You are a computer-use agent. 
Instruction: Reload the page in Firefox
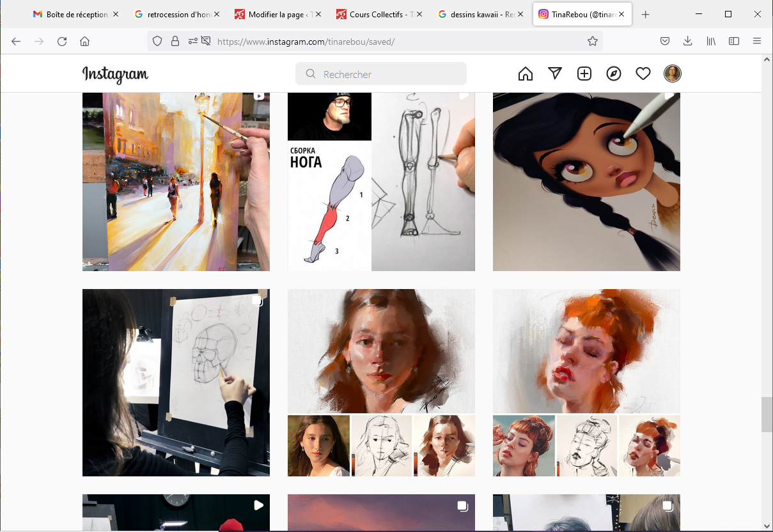(62, 41)
